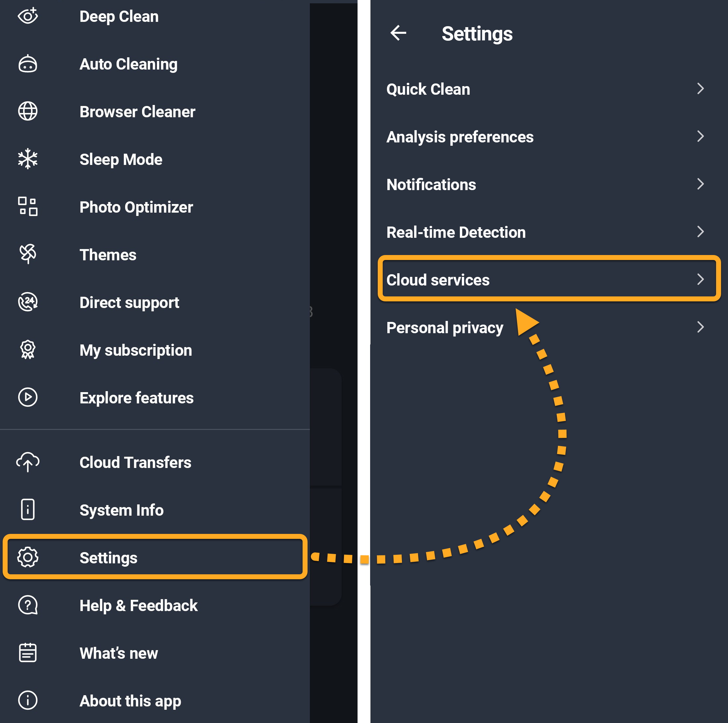Image resolution: width=728 pixels, height=723 pixels.
Task: Click the My subscription badge icon
Action: pyautogui.click(x=28, y=350)
